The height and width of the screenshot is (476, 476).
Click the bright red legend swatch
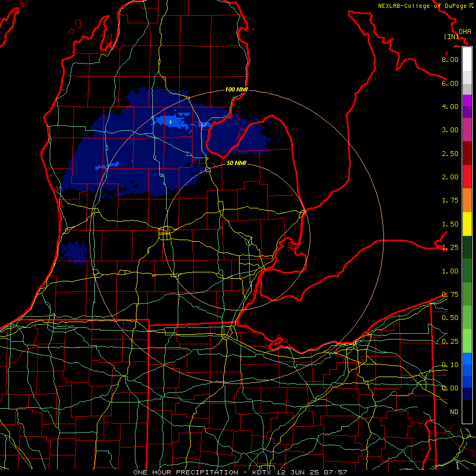coord(467,177)
